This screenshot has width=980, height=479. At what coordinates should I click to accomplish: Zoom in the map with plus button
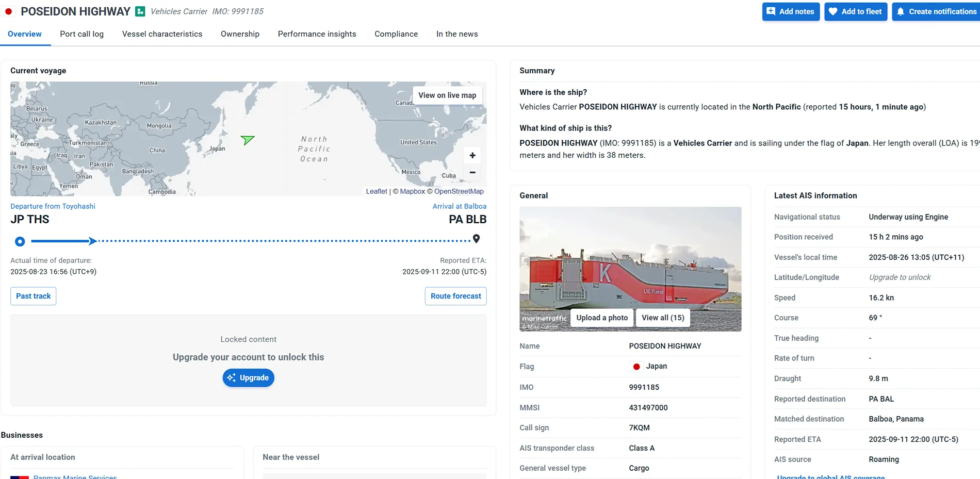pyautogui.click(x=472, y=155)
